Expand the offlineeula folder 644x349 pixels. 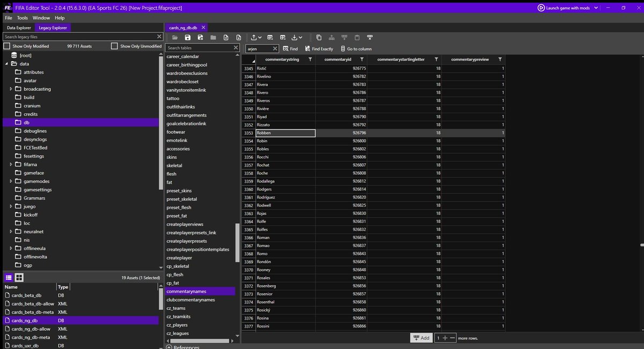(x=11, y=248)
